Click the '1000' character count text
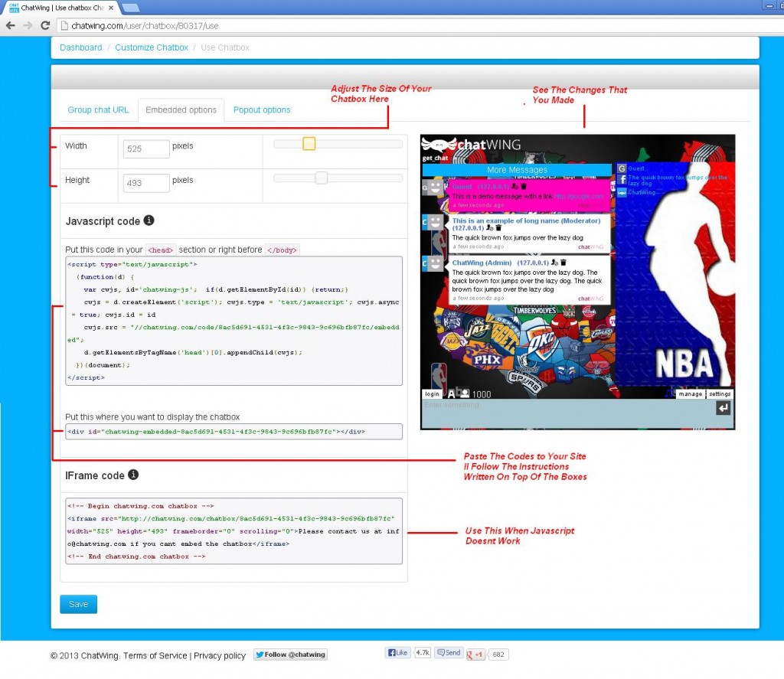The image size is (784, 679). 482,394
